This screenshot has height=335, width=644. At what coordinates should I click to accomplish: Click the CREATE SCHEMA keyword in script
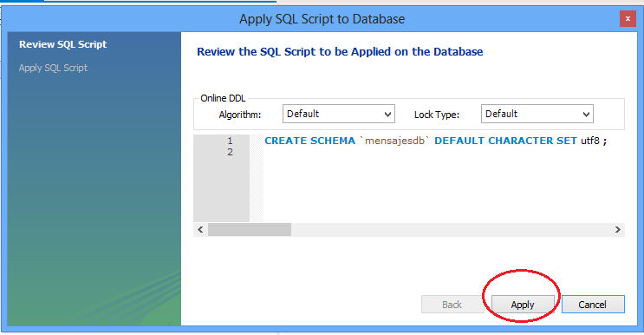[x=309, y=141]
